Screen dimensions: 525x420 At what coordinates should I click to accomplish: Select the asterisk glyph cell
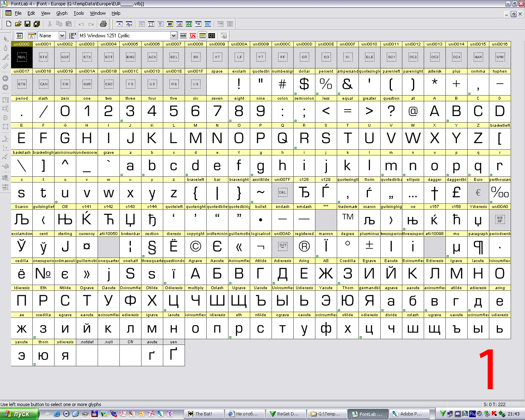(434, 82)
